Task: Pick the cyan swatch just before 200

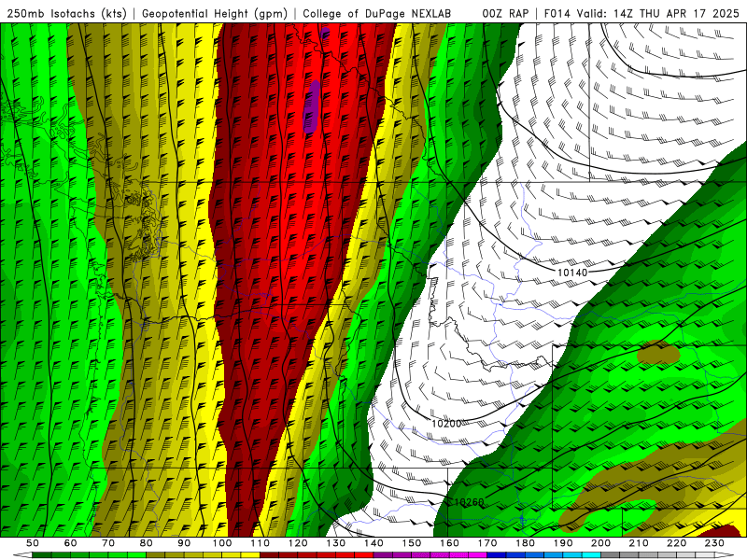Action: click(x=591, y=555)
